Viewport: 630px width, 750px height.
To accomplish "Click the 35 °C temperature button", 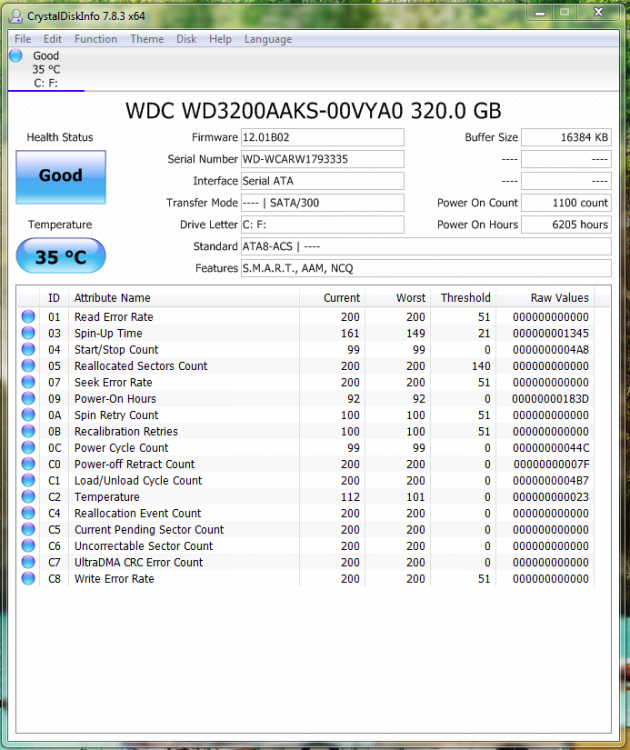I will (x=61, y=256).
